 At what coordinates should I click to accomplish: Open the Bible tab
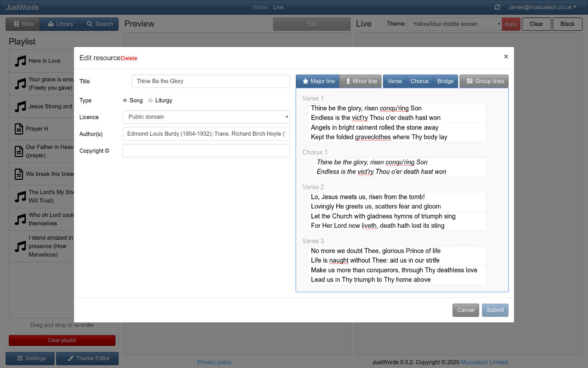(23, 24)
